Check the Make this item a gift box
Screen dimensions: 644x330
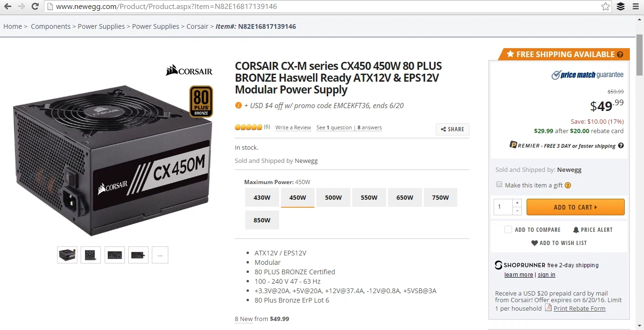pyautogui.click(x=499, y=185)
